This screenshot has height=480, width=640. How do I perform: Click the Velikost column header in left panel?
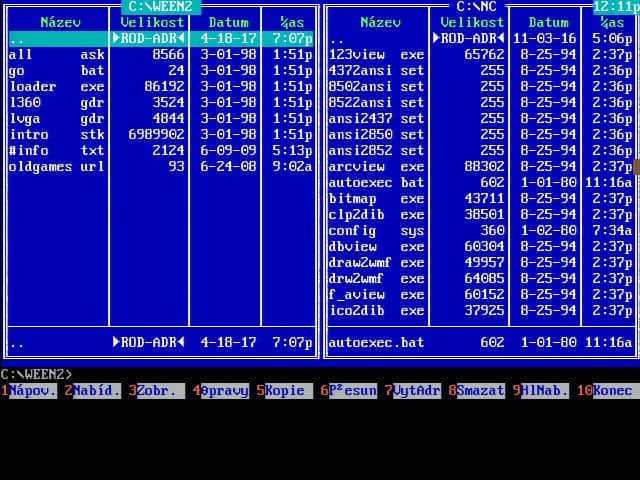[152, 22]
